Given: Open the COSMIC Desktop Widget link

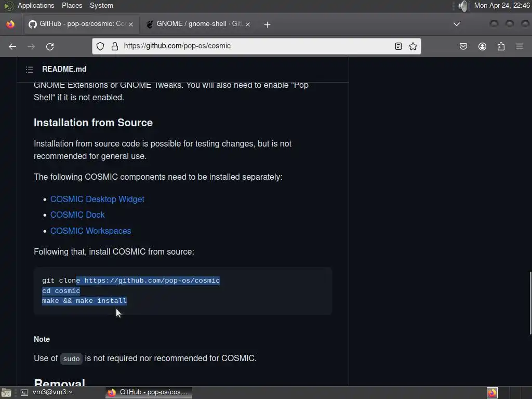Looking at the screenshot, I should point(97,199).
